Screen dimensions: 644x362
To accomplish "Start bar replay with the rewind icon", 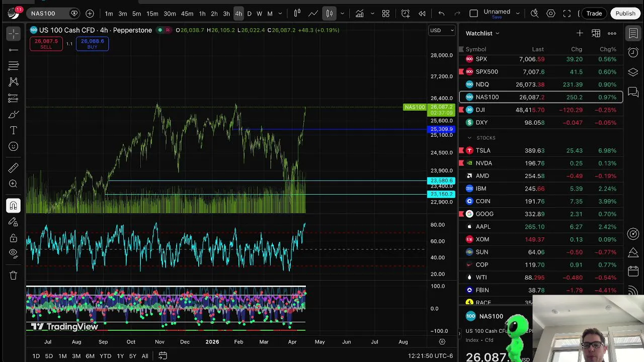I will 422,14.
